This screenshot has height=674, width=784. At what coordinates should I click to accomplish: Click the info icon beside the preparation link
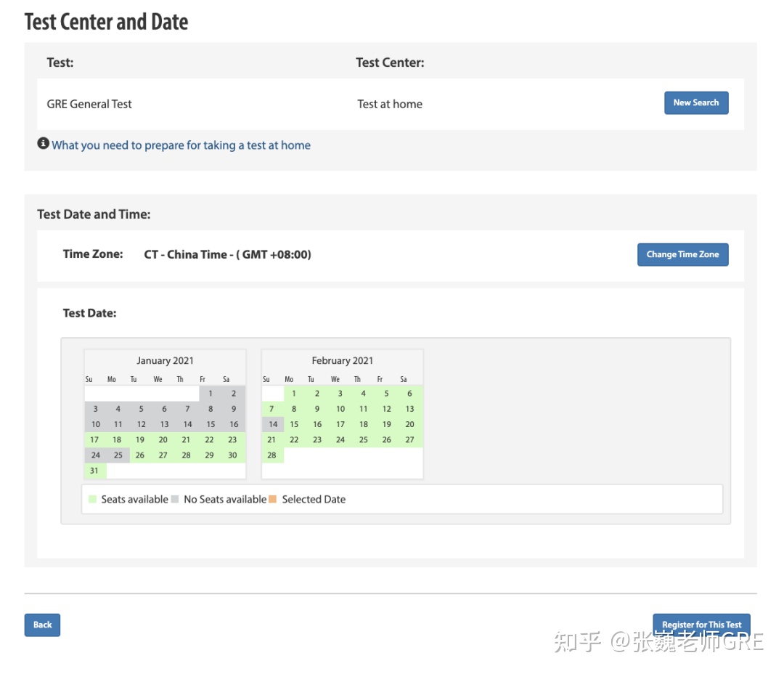(43, 144)
